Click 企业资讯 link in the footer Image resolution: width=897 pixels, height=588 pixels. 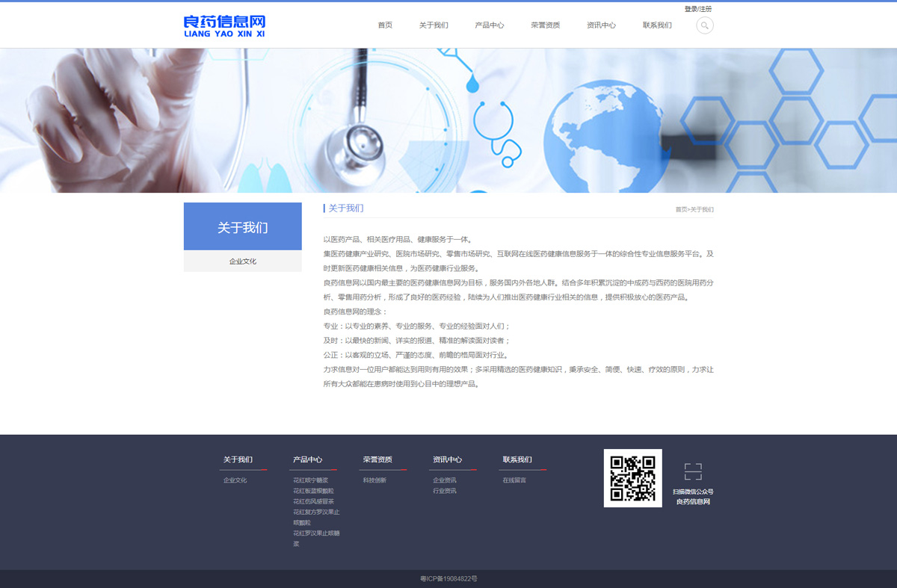(x=444, y=480)
